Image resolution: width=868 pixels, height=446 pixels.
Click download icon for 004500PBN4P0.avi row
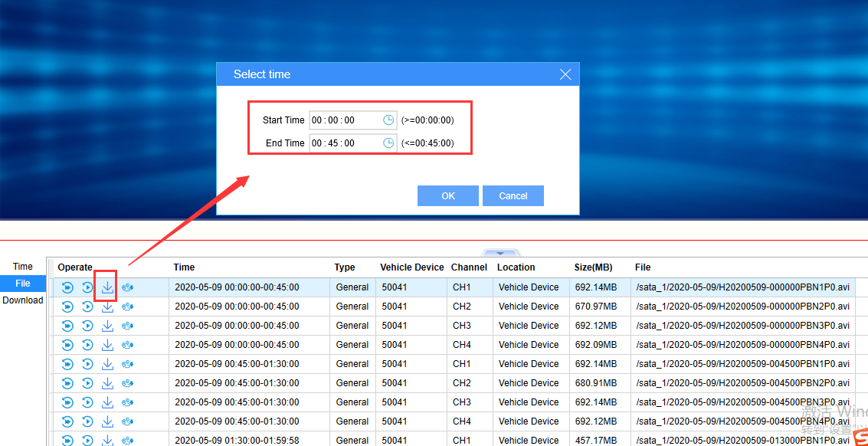click(107, 421)
